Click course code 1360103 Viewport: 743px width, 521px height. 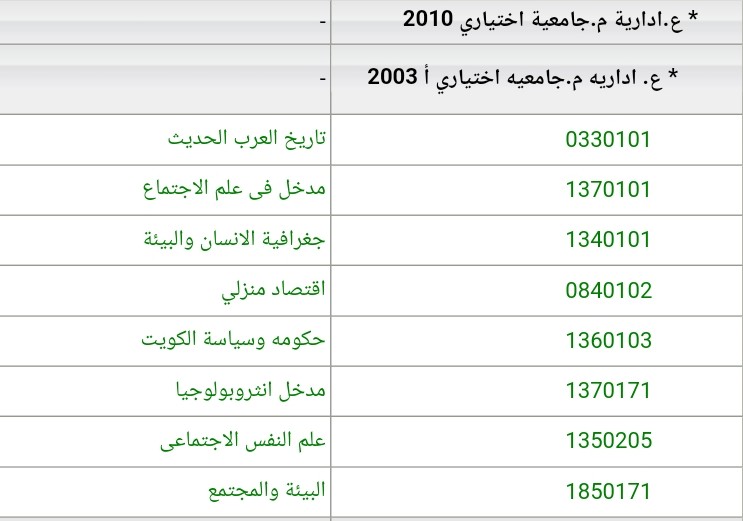coord(609,340)
